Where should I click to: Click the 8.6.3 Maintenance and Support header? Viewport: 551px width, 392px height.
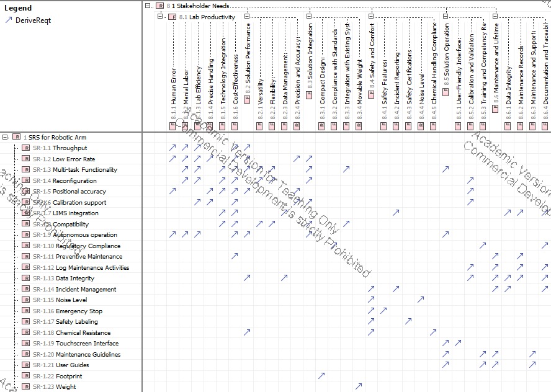(x=533, y=75)
